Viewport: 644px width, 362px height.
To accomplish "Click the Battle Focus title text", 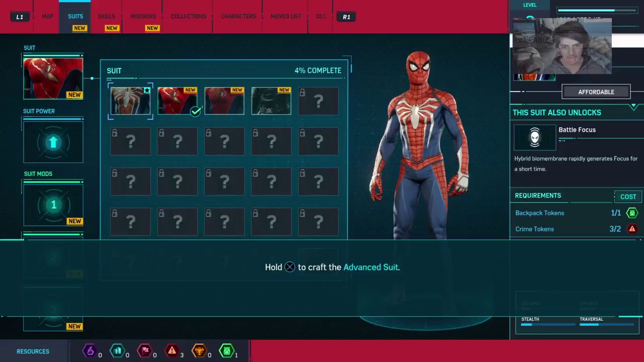I will click(x=577, y=130).
